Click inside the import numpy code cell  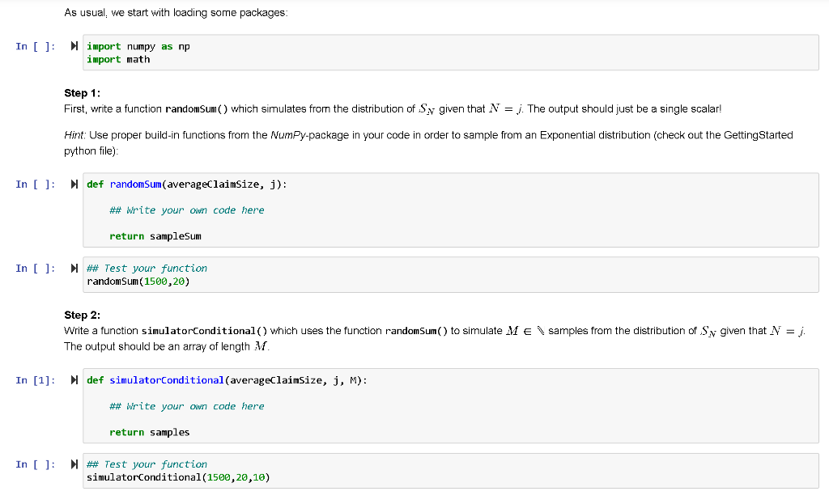tap(450, 53)
